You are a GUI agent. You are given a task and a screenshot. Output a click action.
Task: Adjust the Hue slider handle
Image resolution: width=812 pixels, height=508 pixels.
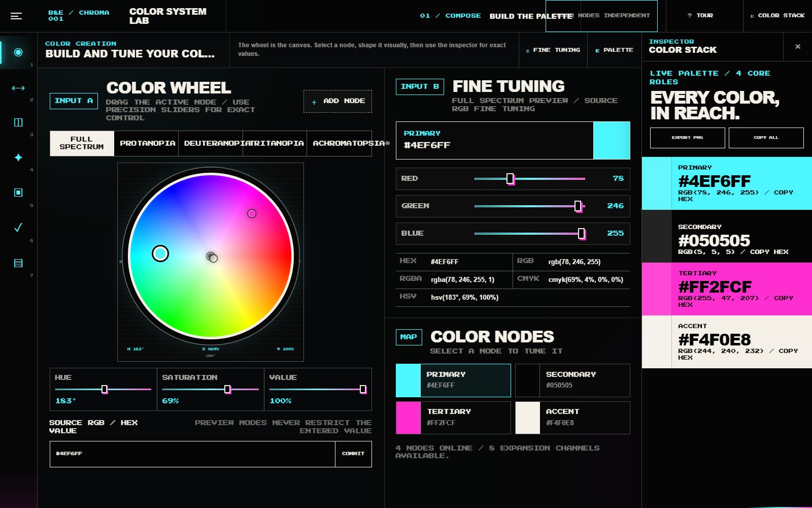(x=105, y=389)
